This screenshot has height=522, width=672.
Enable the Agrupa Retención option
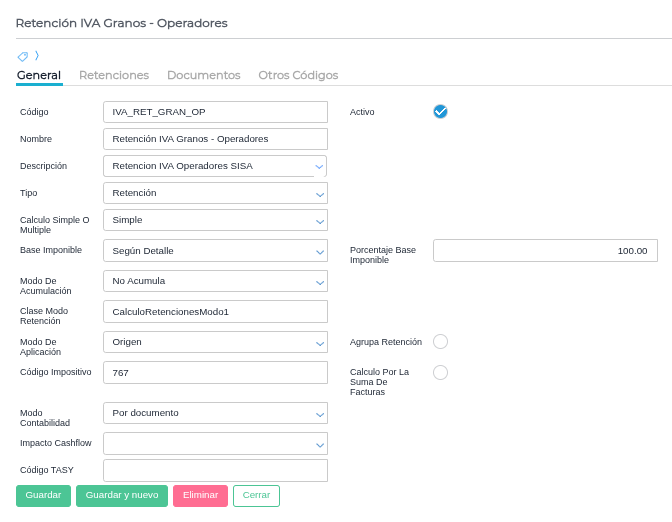click(x=440, y=342)
